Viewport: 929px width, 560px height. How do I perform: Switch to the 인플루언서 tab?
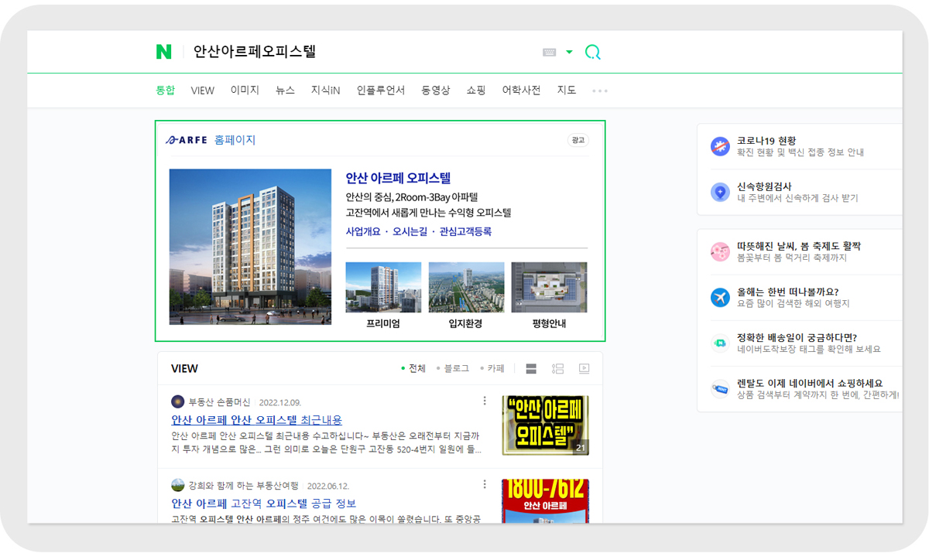(x=381, y=90)
